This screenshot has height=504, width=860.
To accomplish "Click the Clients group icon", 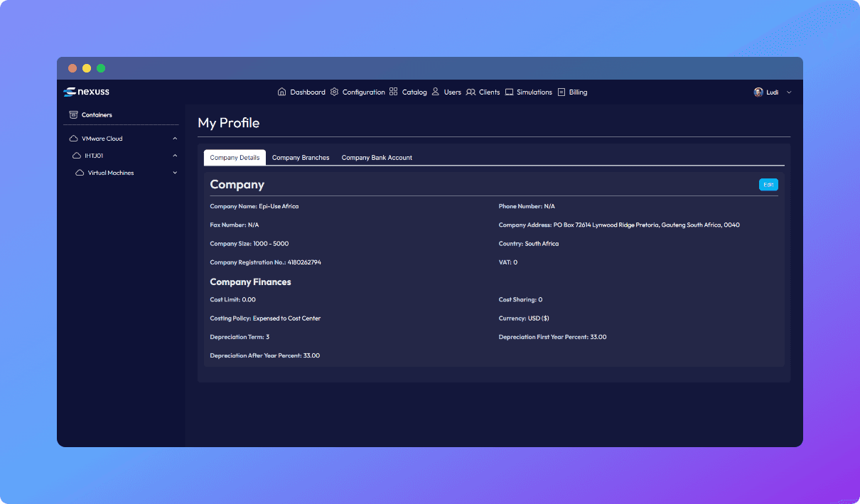I will point(471,92).
